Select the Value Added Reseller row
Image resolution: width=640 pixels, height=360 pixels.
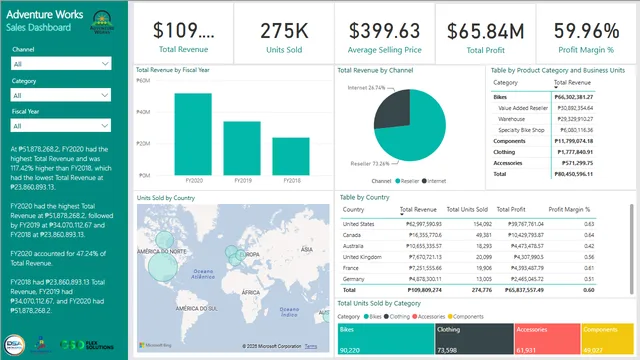click(x=543, y=108)
